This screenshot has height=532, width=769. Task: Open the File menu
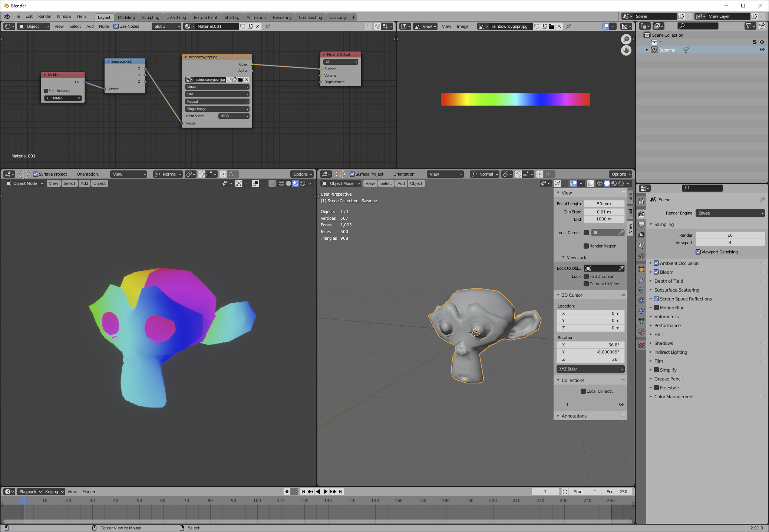click(17, 16)
